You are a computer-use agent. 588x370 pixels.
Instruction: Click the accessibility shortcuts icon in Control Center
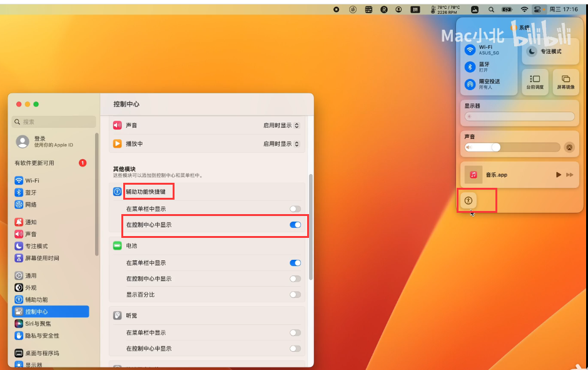469,200
